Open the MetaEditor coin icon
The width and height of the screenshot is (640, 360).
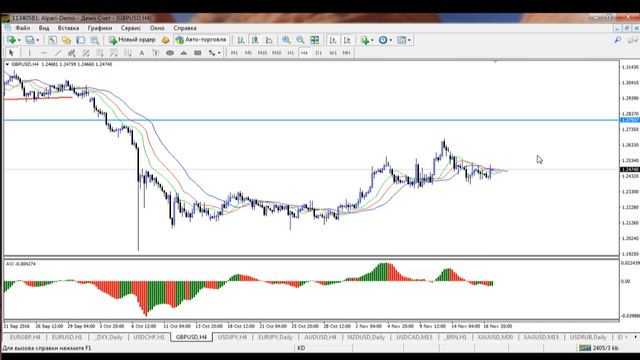click(165, 40)
